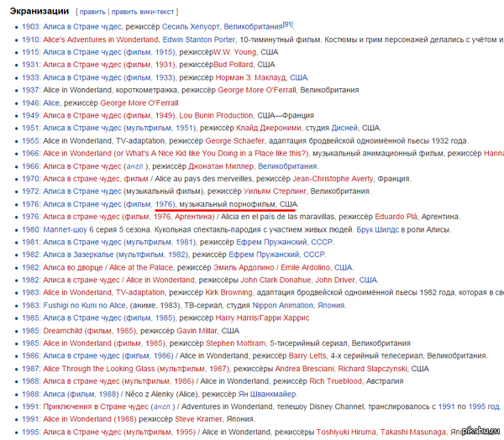
Task: Open the Takashi Masunaga link
Action: tap(413, 432)
